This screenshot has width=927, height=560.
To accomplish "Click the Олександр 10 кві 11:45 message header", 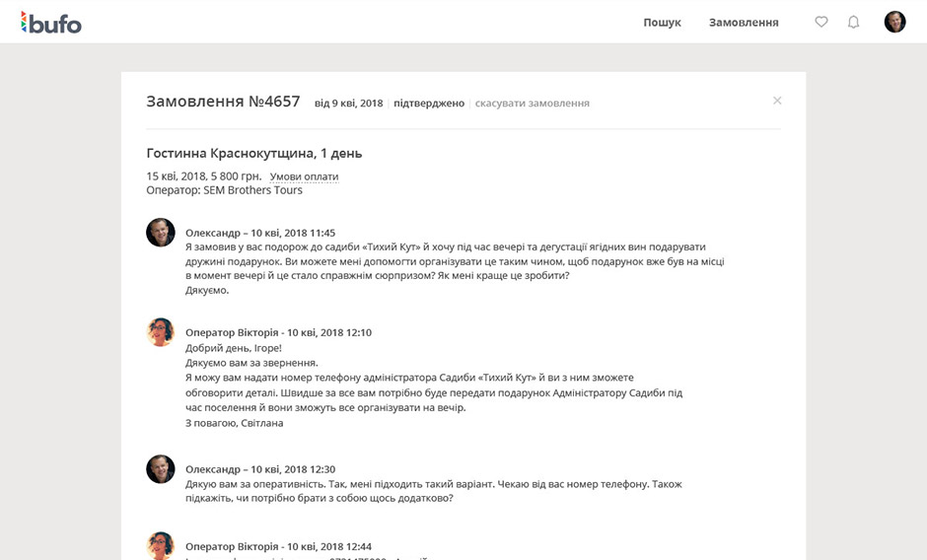I will 260,233.
